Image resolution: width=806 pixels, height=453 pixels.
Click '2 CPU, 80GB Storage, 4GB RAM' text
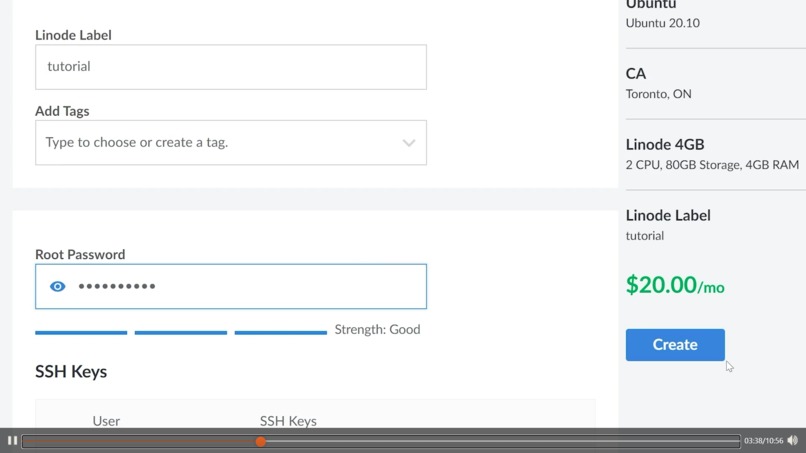pos(712,165)
